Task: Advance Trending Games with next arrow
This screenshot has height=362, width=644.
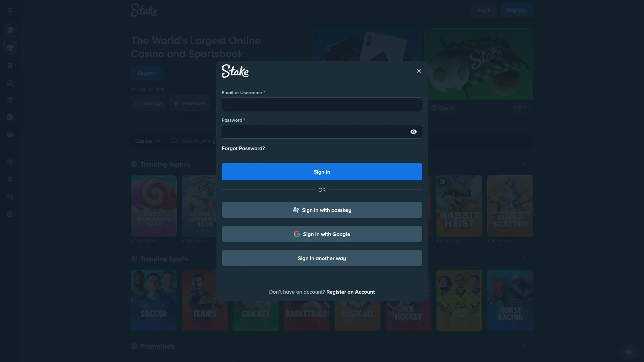Action: pos(523,164)
